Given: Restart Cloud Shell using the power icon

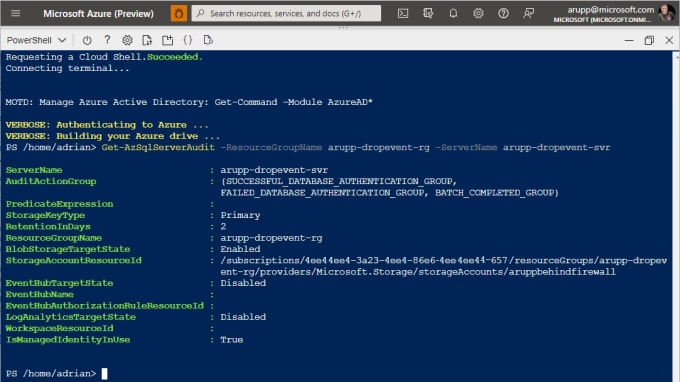Looking at the screenshot, I should tap(87, 40).
